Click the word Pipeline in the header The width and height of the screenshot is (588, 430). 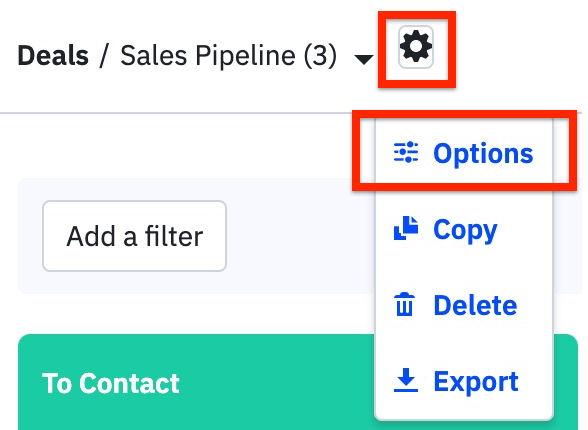pos(245,56)
